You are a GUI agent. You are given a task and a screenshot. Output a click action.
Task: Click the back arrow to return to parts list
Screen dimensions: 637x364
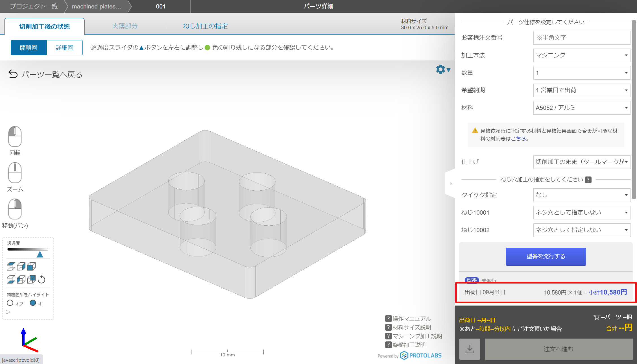pyautogui.click(x=13, y=74)
